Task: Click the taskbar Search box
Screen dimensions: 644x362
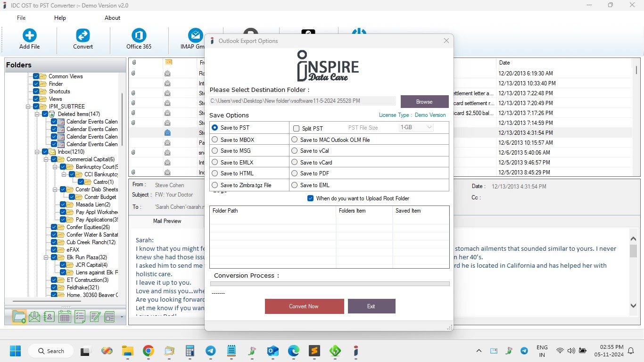Action: click(x=50, y=351)
